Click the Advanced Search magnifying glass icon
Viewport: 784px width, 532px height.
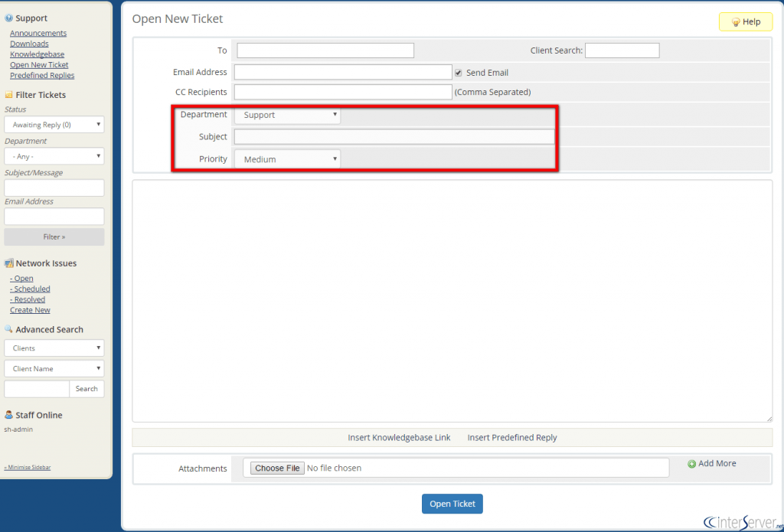click(x=8, y=329)
